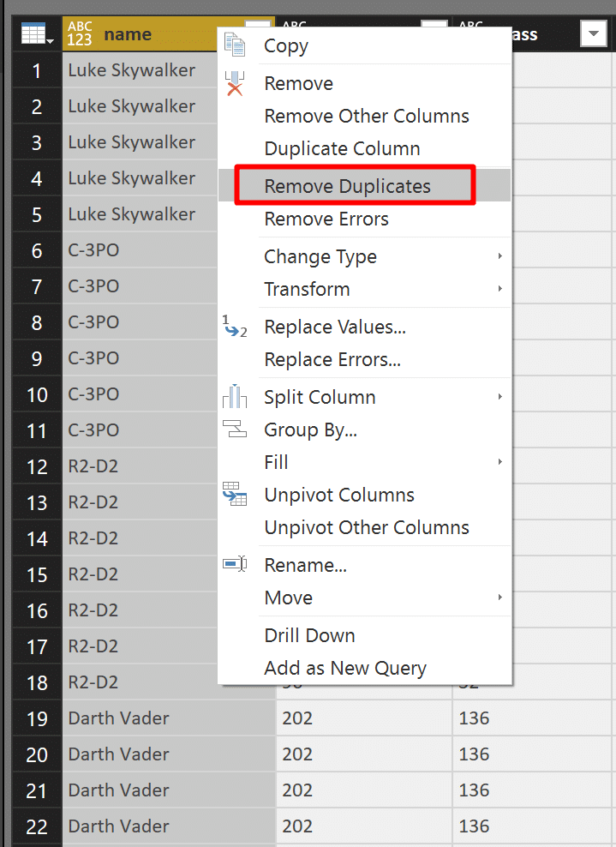
Task: Expand the Change Type submenu arrow
Action: (x=500, y=256)
